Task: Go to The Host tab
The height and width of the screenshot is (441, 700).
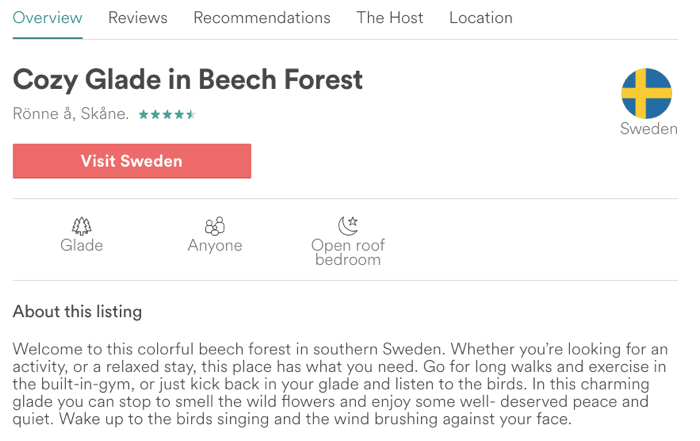Action: click(x=390, y=18)
